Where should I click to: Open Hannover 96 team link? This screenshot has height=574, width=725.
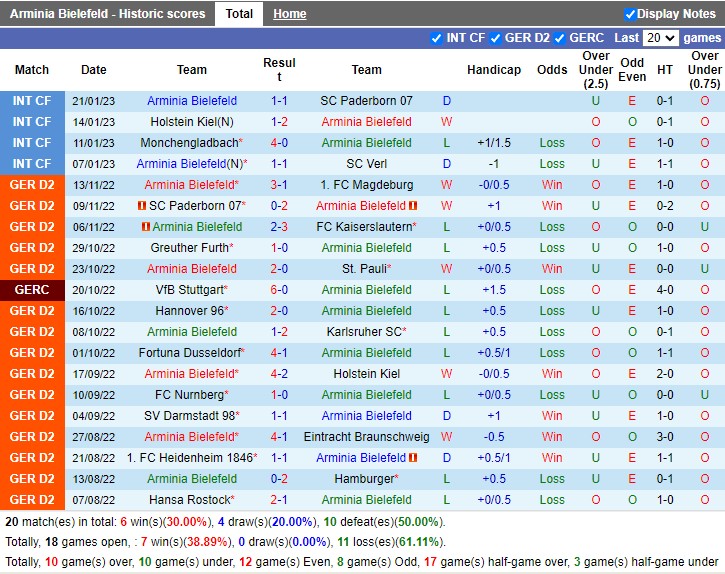pos(190,311)
